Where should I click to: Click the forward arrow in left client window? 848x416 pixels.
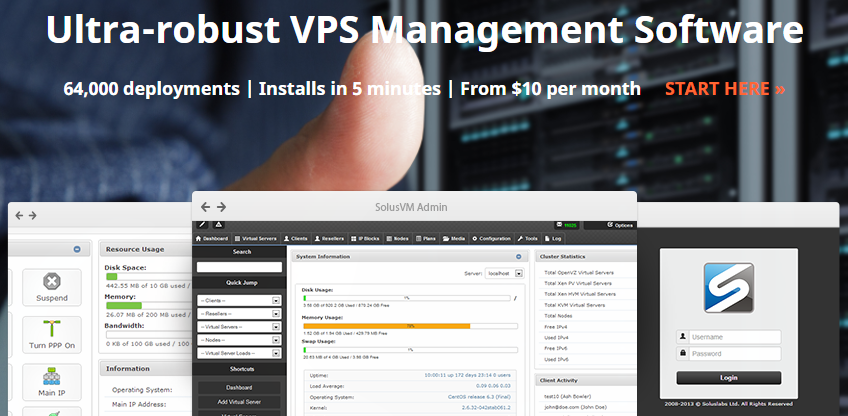click(x=32, y=215)
